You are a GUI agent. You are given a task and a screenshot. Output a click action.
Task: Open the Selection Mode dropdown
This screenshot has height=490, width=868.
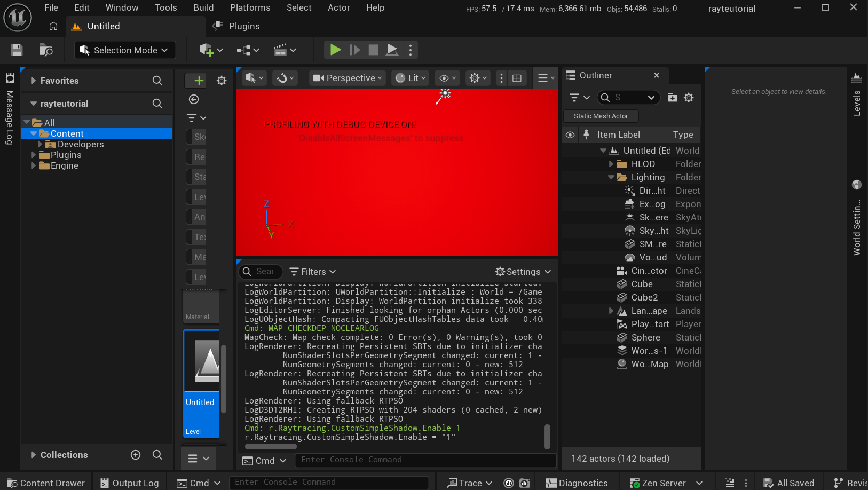point(125,50)
